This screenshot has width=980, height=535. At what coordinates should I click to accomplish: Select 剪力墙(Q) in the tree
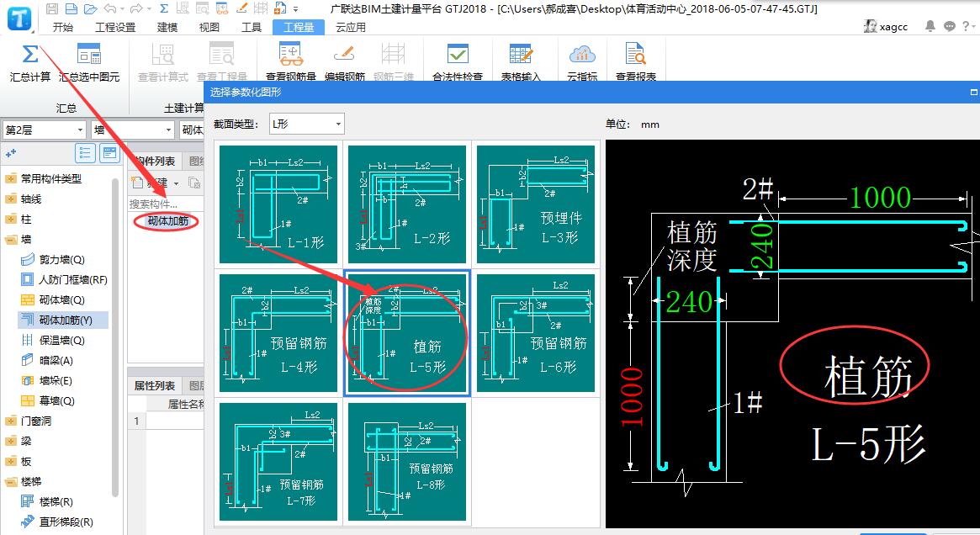click(61, 259)
